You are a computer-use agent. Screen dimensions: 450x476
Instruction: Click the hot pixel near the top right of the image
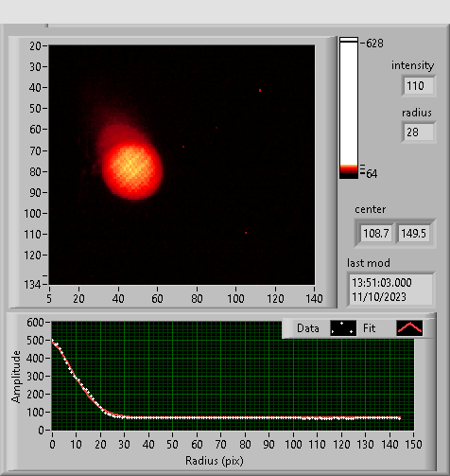260,91
